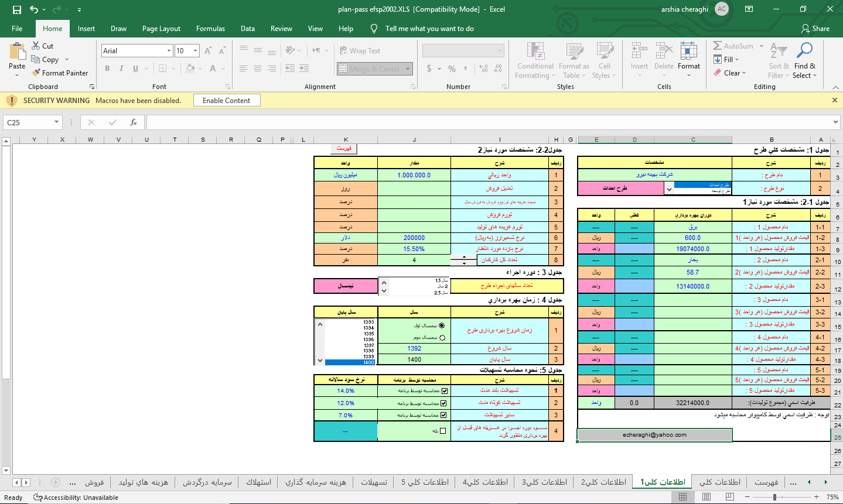Center the text horizontally in the cell
Screen dimensions: 843x504
258,68
